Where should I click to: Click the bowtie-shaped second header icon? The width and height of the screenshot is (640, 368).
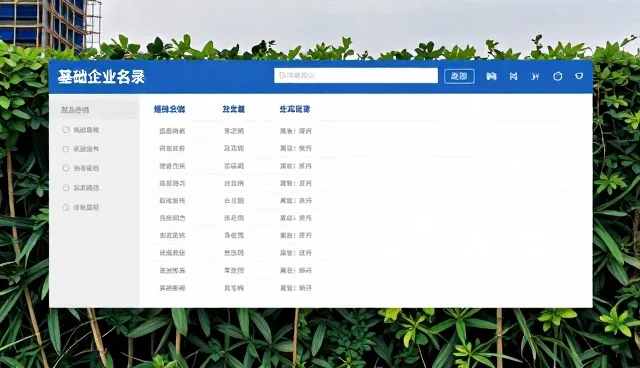click(x=513, y=76)
